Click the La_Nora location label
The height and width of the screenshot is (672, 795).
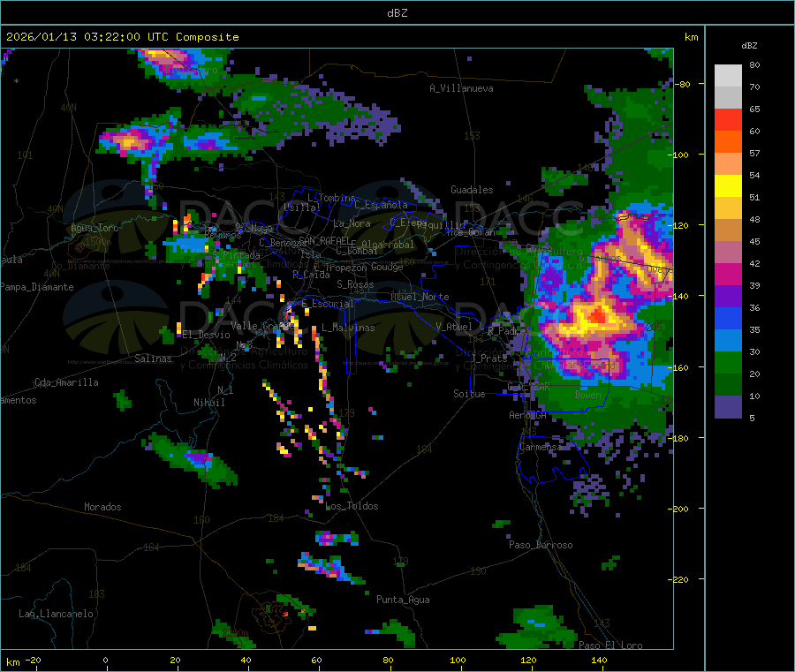click(x=352, y=223)
